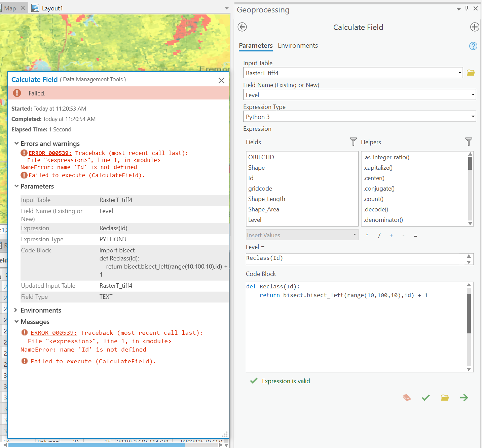Viewport: 482px width, 448px height.
Task: Select OBJECTID in Fields list
Action: tap(261, 157)
